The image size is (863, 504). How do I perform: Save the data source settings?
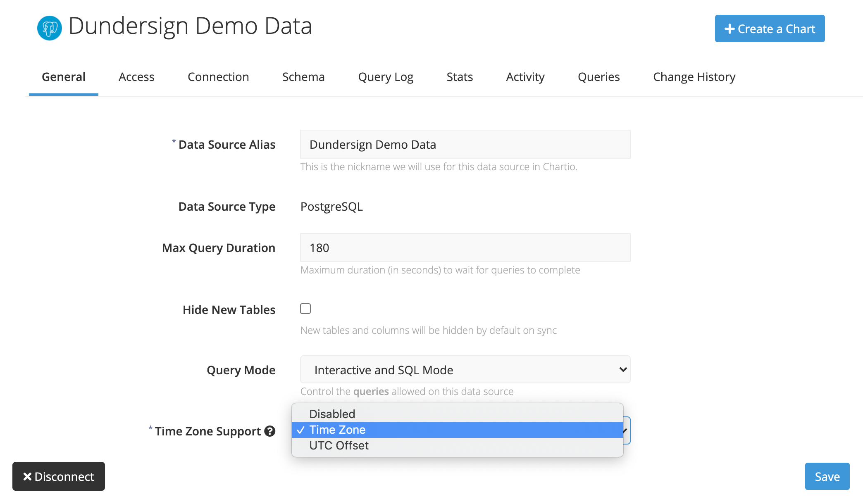point(827,476)
